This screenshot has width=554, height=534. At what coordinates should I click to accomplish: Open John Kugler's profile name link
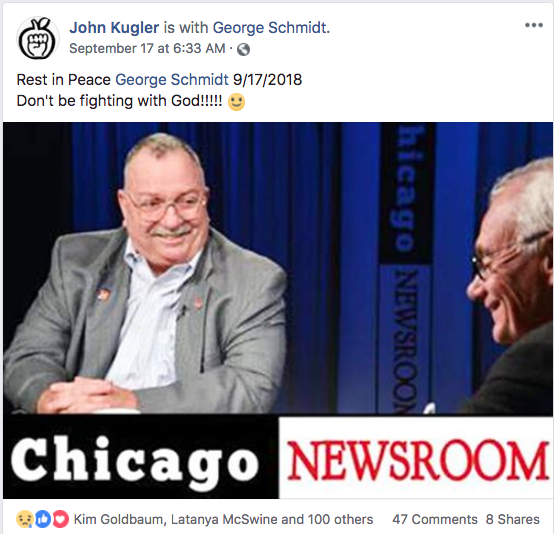[x=114, y=28]
